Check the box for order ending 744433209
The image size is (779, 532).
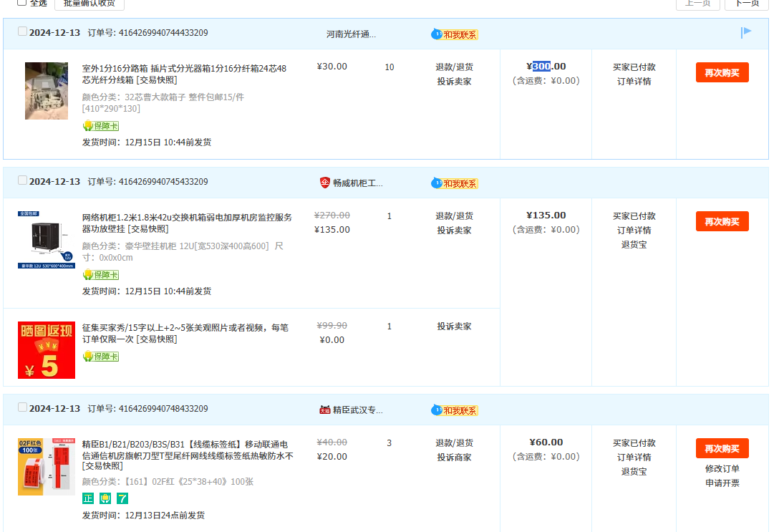[x=22, y=32]
